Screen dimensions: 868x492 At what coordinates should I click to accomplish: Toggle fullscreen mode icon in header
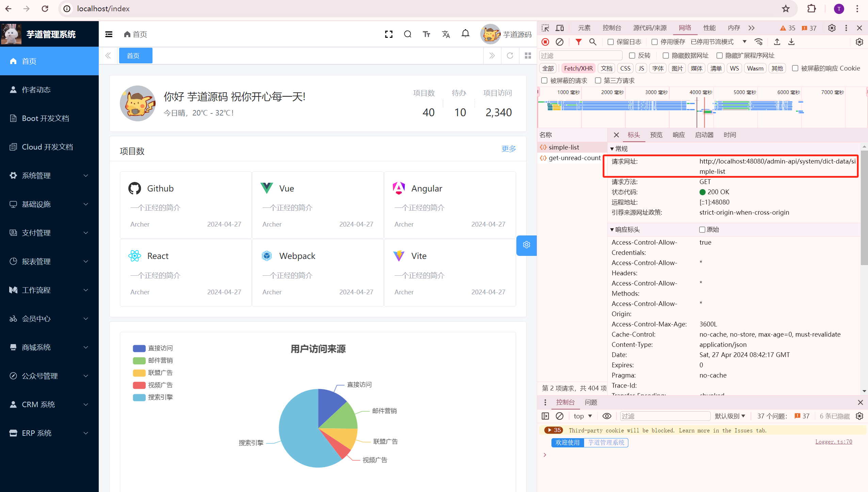(x=389, y=34)
